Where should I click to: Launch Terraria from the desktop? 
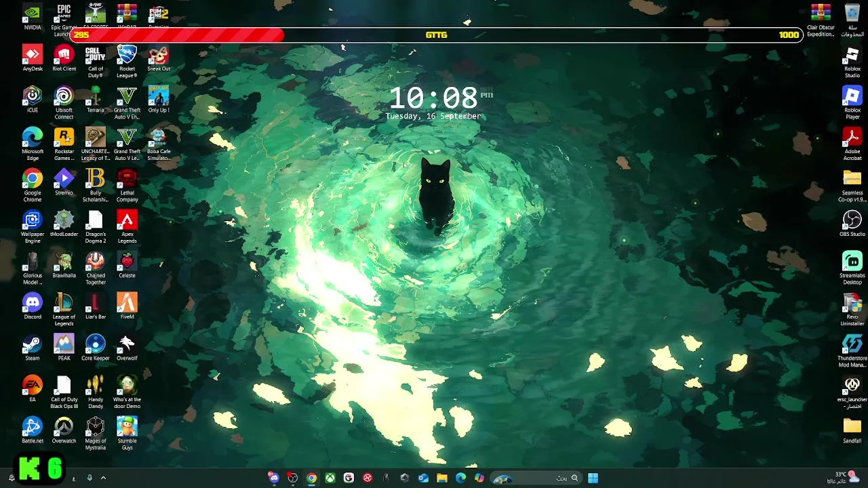[96, 100]
